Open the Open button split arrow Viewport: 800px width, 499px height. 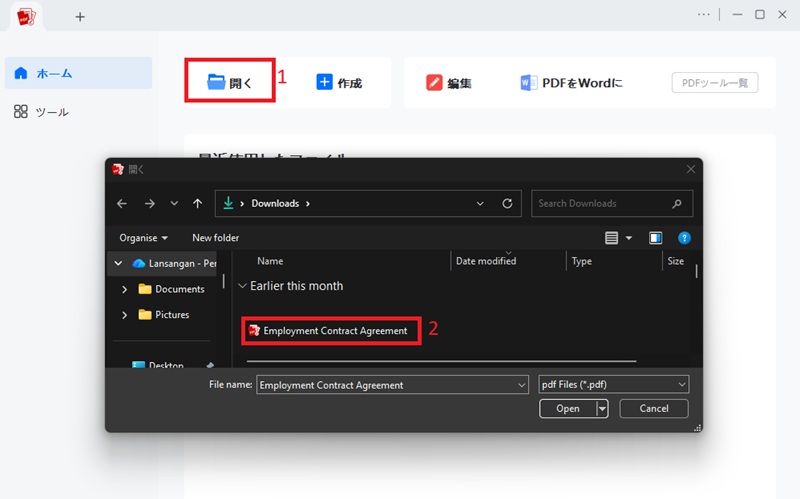coord(602,409)
